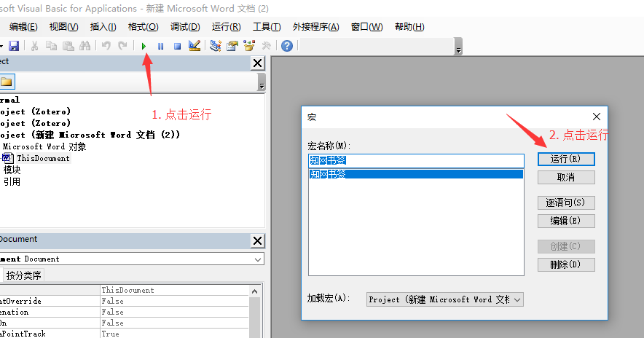Open Properties Window icon
This screenshot has height=338, width=644.
pos(232,46)
